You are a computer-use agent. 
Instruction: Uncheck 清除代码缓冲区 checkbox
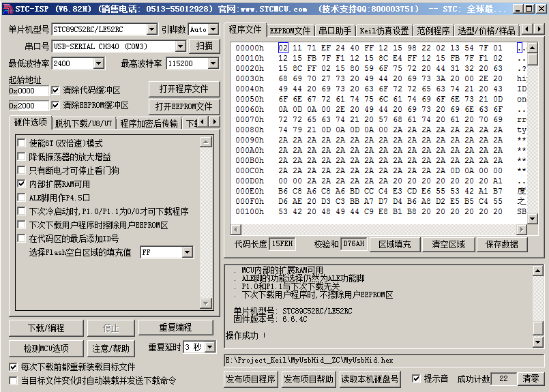pos(55,90)
